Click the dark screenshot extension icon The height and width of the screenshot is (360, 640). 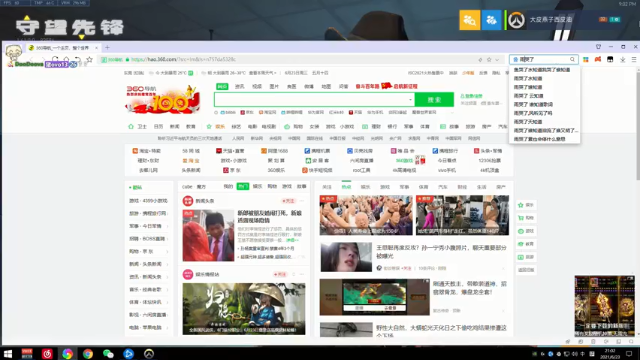610,60
